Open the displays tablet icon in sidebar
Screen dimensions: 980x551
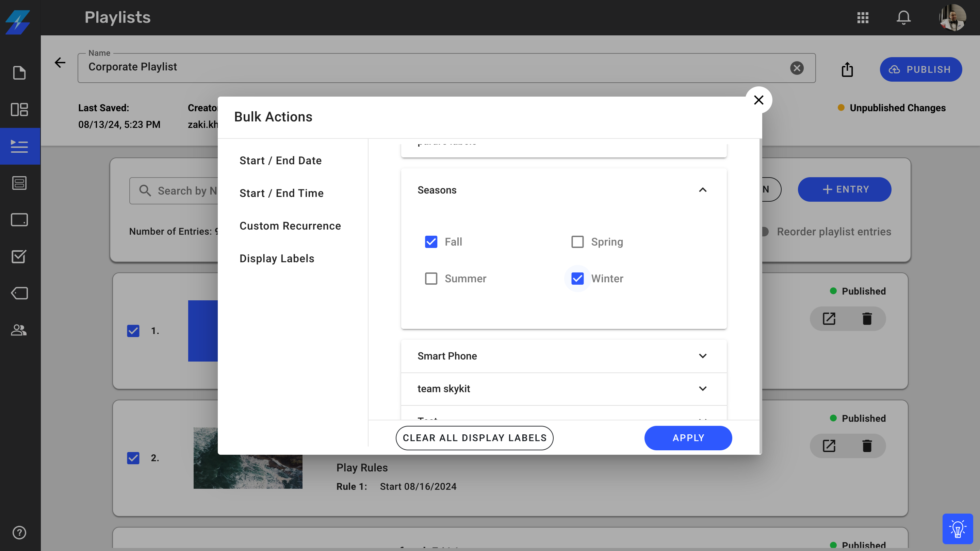19,219
